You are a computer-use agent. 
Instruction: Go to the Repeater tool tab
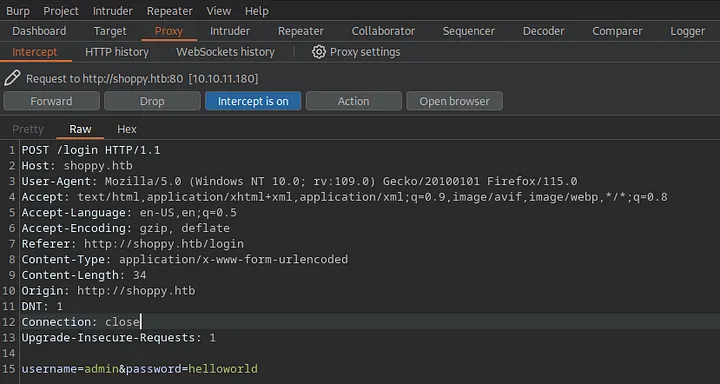pyautogui.click(x=301, y=31)
